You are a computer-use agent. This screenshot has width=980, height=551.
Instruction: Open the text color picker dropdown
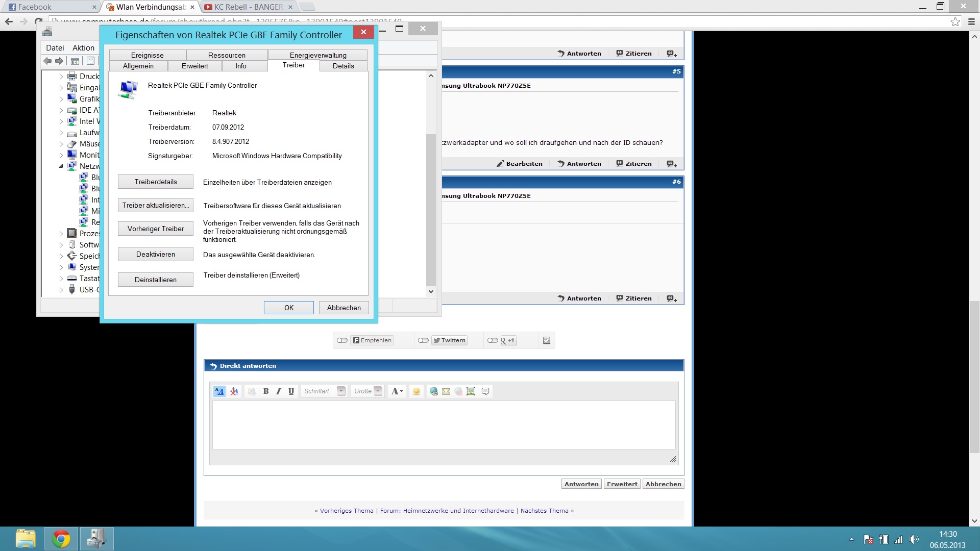pyautogui.click(x=397, y=391)
